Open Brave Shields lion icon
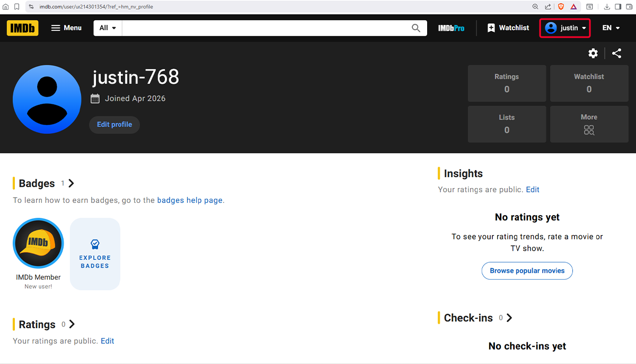 pyautogui.click(x=561, y=6)
